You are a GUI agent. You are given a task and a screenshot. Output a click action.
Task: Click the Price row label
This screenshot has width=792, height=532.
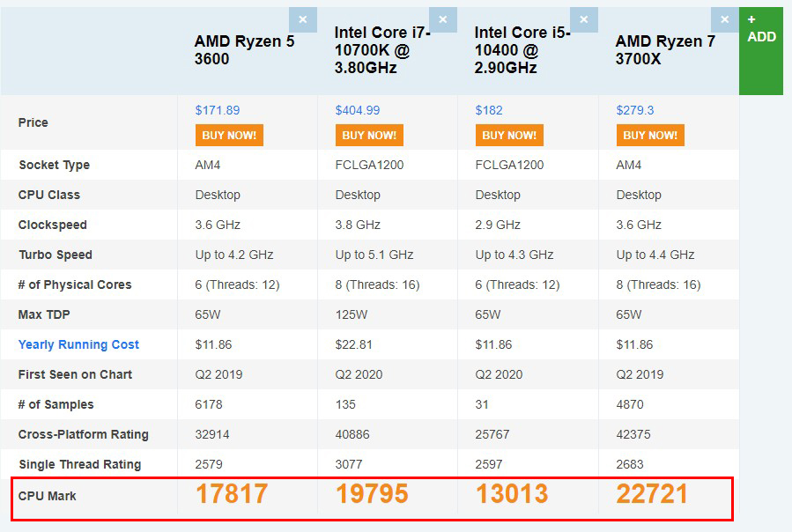pos(33,122)
